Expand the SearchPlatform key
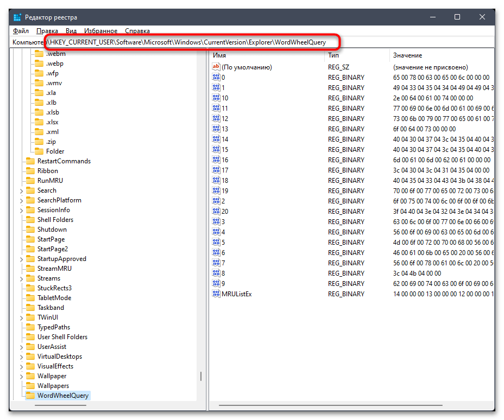The width and height of the screenshot is (504, 420). click(22, 200)
